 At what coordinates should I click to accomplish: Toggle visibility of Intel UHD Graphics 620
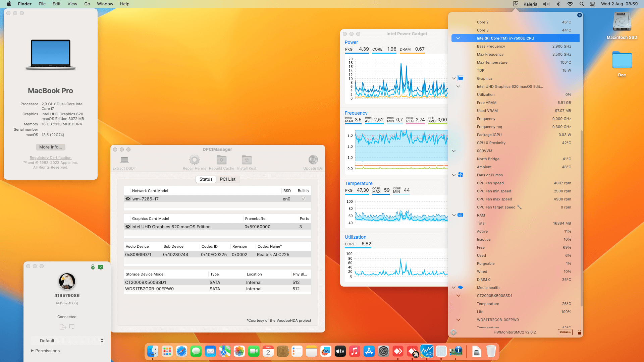click(x=127, y=226)
